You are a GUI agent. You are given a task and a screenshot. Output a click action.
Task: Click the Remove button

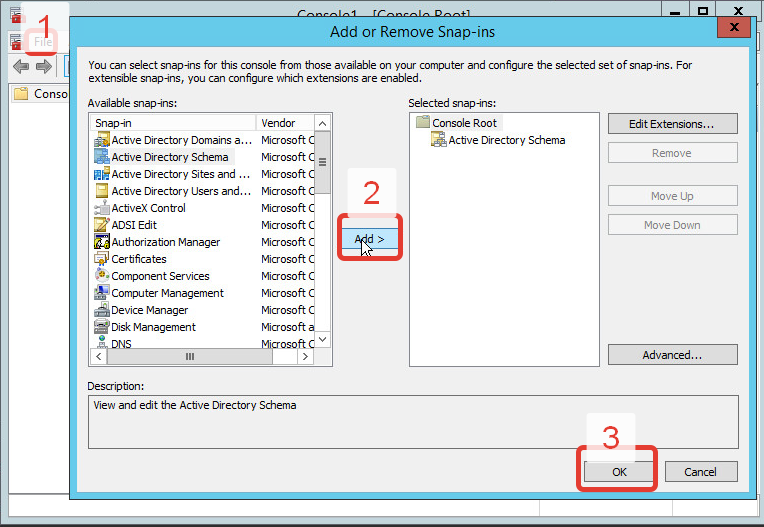coord(672,153)
